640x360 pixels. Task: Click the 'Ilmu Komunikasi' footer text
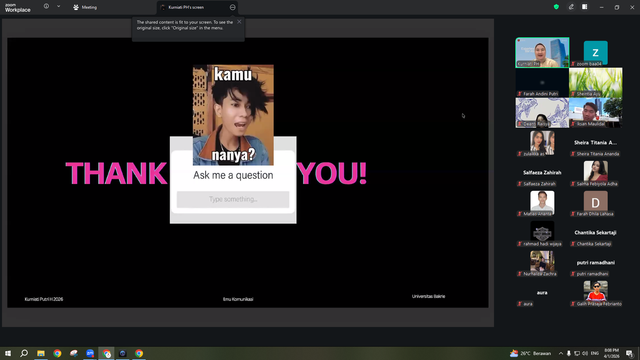[x=238, y=299]
